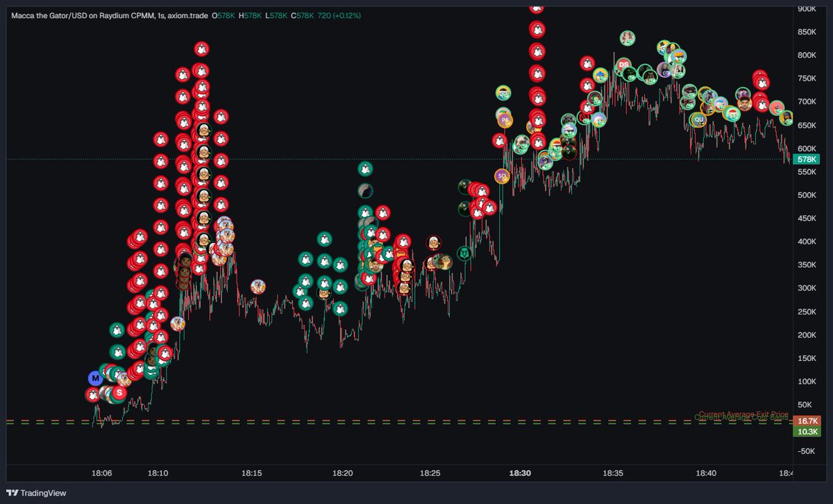Click the 400K price axis label

(x=807, y=242)
